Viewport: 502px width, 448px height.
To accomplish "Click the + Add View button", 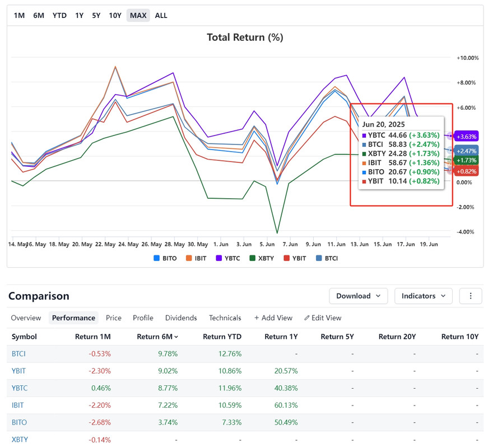I will (273, 318).
